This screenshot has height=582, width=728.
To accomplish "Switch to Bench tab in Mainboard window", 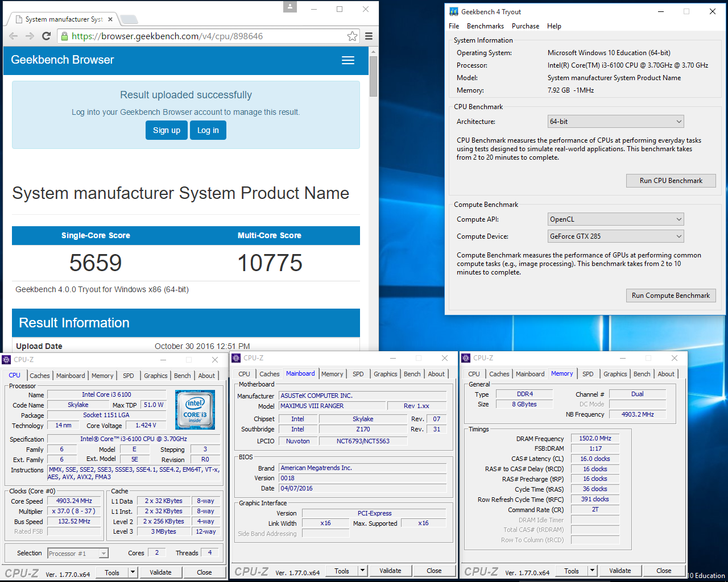I will [x=412, y=374].
